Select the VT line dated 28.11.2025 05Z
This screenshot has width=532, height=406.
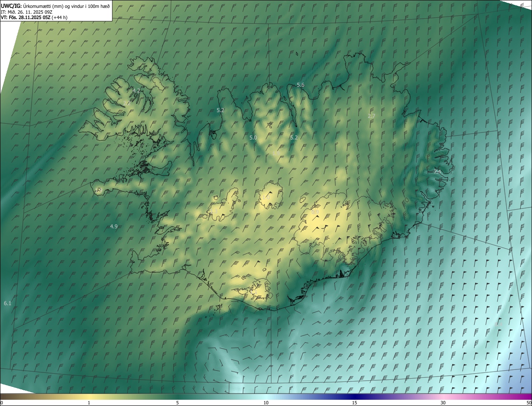(x=34, y=17)
